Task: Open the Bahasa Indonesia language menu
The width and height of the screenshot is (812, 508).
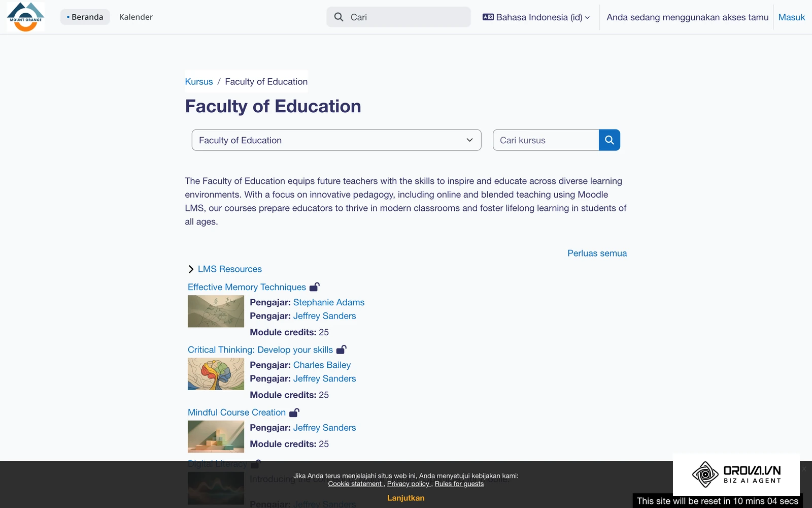Action: pos(536,17)
